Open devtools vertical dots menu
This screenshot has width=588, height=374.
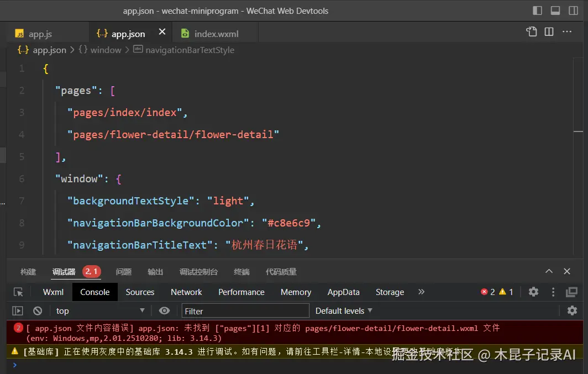pyautogui.click(x=553, y=292)
